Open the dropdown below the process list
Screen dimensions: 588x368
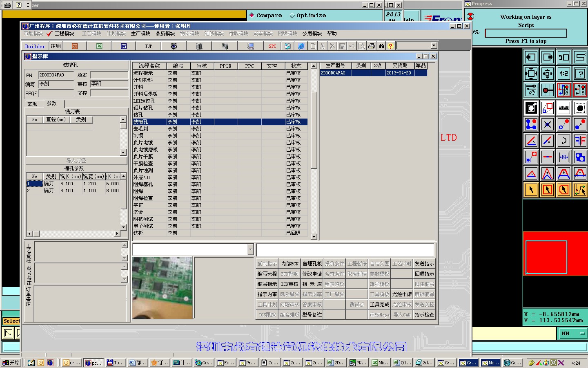point(250,249)
